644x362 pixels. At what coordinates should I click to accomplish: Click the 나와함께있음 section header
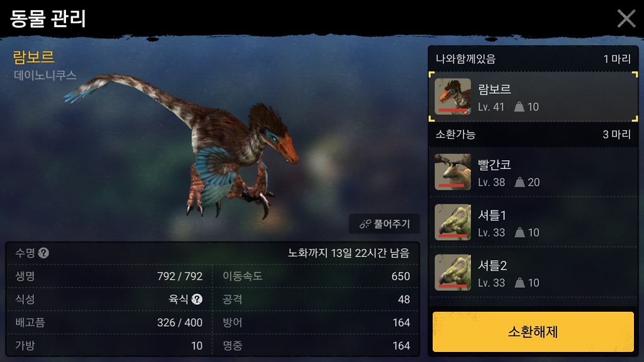tap(533, 58)
